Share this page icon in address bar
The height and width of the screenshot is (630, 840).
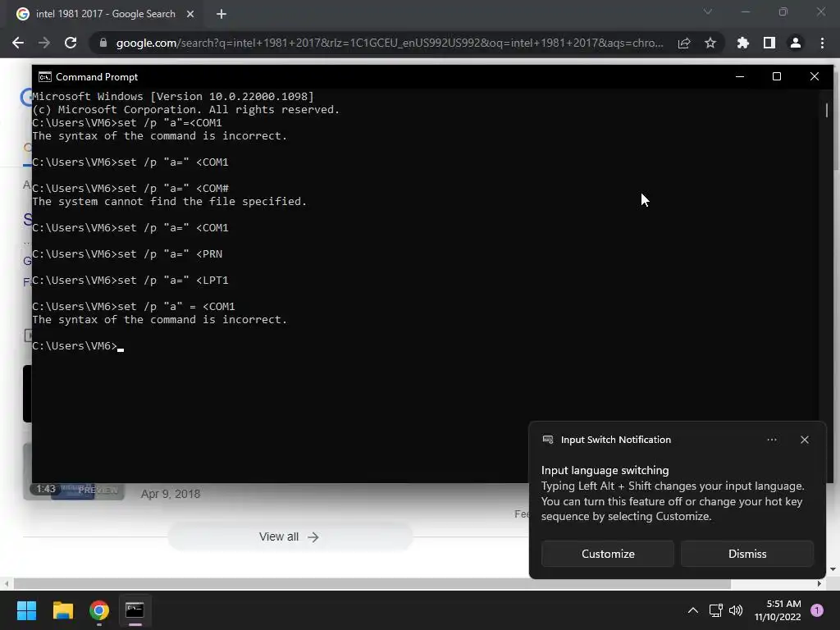coord(684,43)
